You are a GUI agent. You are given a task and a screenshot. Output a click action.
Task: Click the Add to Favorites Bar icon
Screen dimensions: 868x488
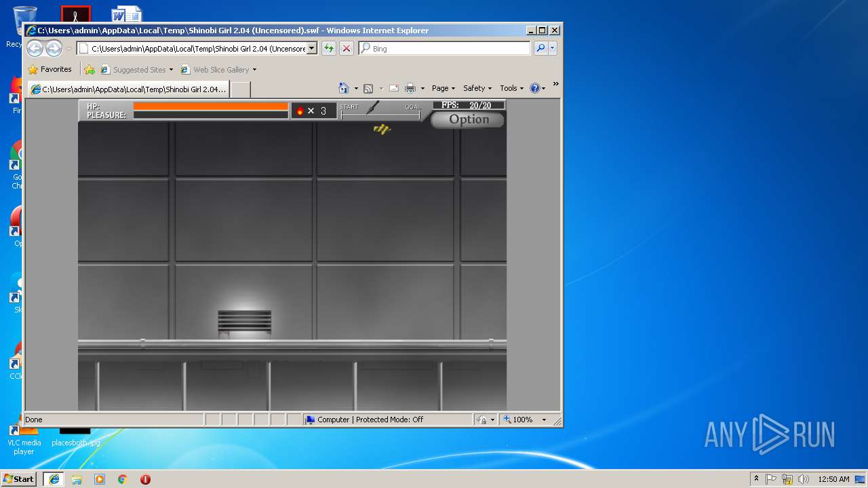[90, 69]
